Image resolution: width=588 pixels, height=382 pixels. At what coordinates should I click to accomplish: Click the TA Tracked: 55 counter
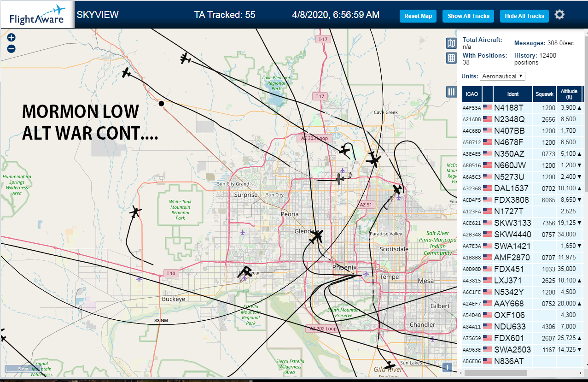225,15
